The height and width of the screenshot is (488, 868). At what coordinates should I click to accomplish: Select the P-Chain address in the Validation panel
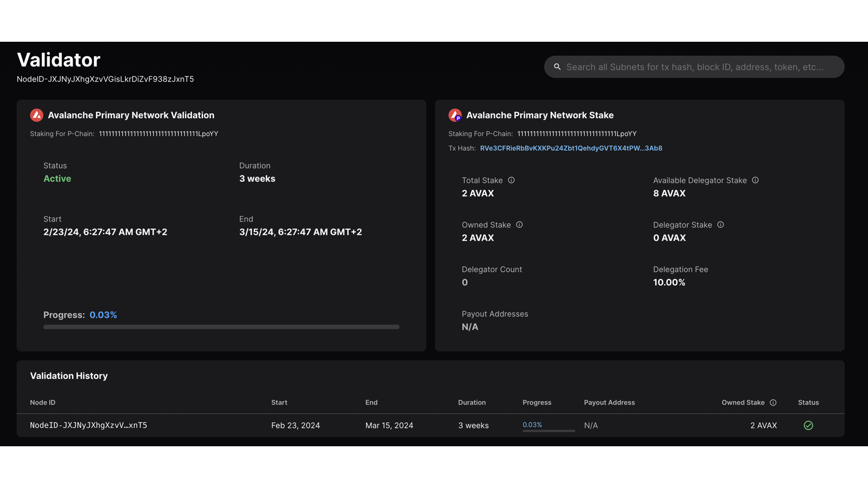coord(158,134)
